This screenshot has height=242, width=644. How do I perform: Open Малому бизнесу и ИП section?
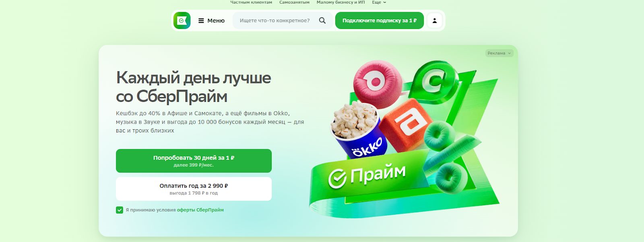(341, 2)
